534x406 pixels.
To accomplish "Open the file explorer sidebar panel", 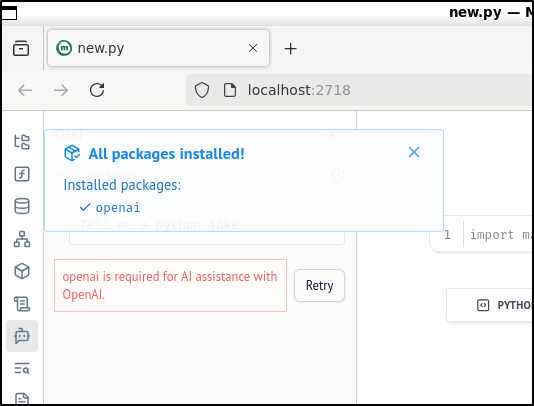I will pyautogui.click(x=22, y=142).
